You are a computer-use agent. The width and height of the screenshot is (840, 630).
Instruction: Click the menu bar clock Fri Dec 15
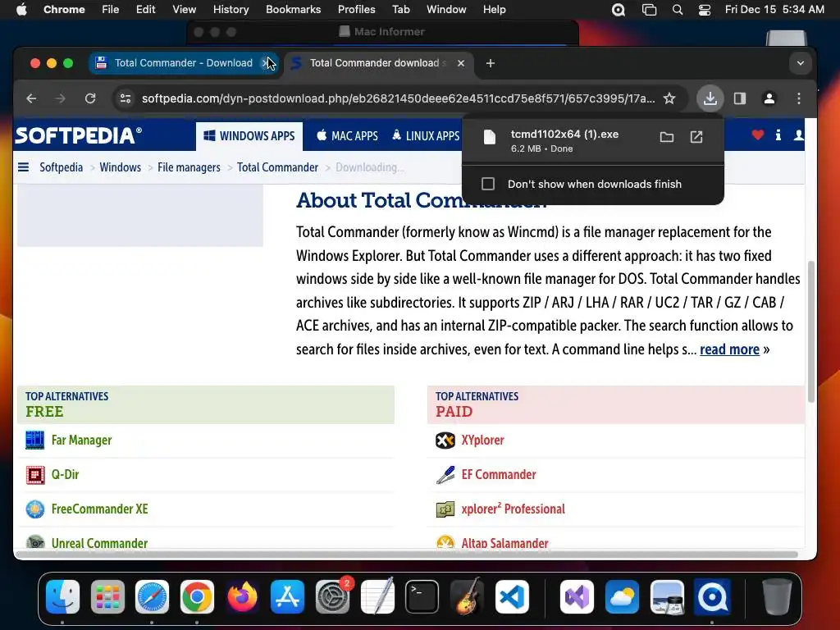click(774, 10)
